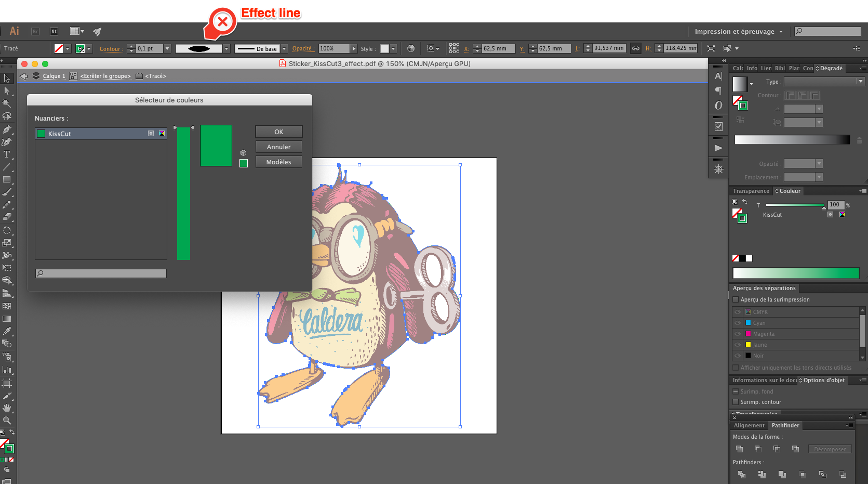Select the Pen tool in toolbar
The image size is (868, 484).
pos(7,129)
